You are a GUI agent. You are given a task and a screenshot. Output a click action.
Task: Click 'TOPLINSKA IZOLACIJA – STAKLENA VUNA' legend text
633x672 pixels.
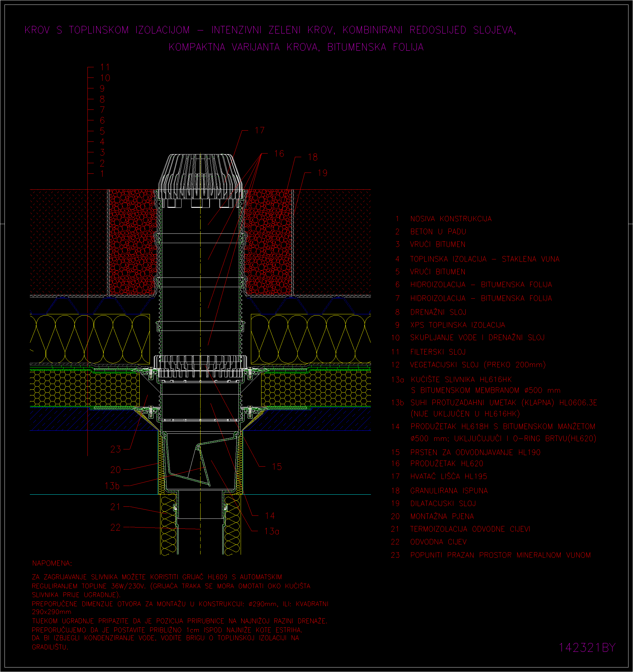[x=485, y=259]
